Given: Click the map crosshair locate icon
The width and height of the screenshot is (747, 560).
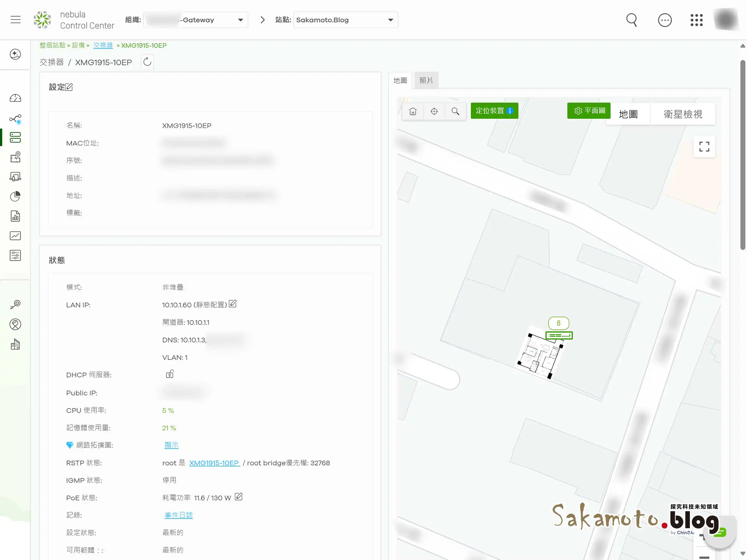Looking at the screenshot, I should tap(434, 111).
